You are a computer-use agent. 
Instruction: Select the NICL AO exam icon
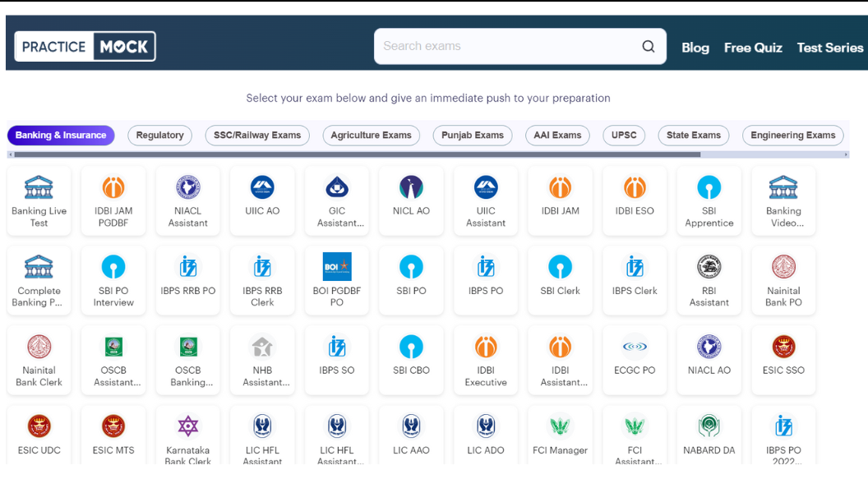point(411,187)
